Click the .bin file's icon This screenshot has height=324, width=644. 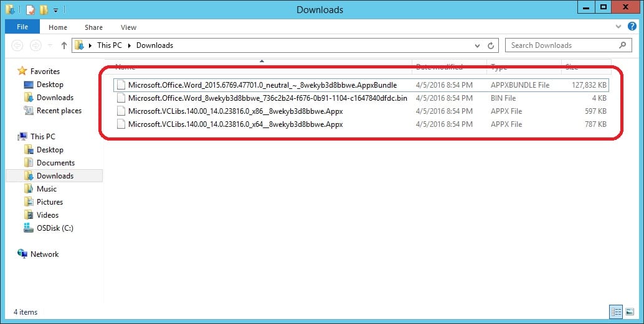pyautogui.click(x=121, y=98)
